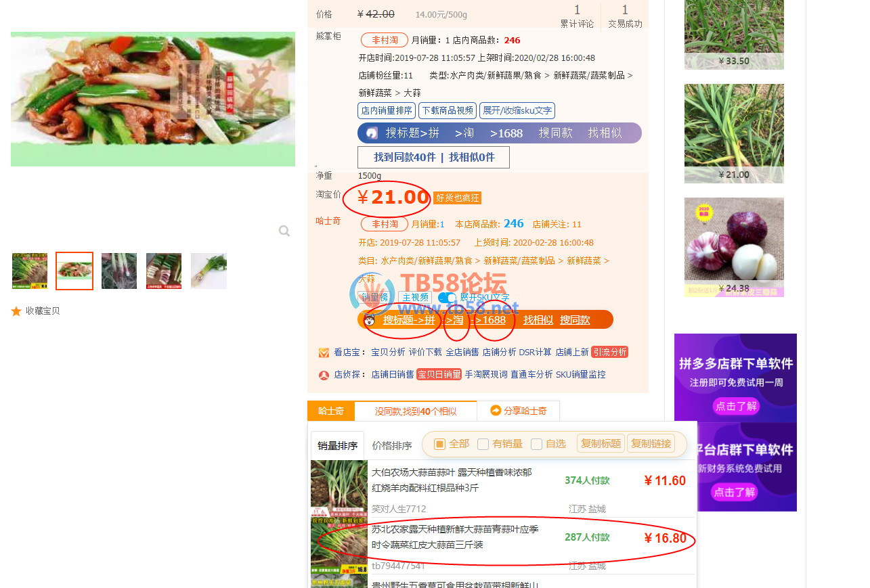The width and height of the screenshot is (870, 588).
Task: Click the husky dog icon in orange bar
Action: coord(370,320)
